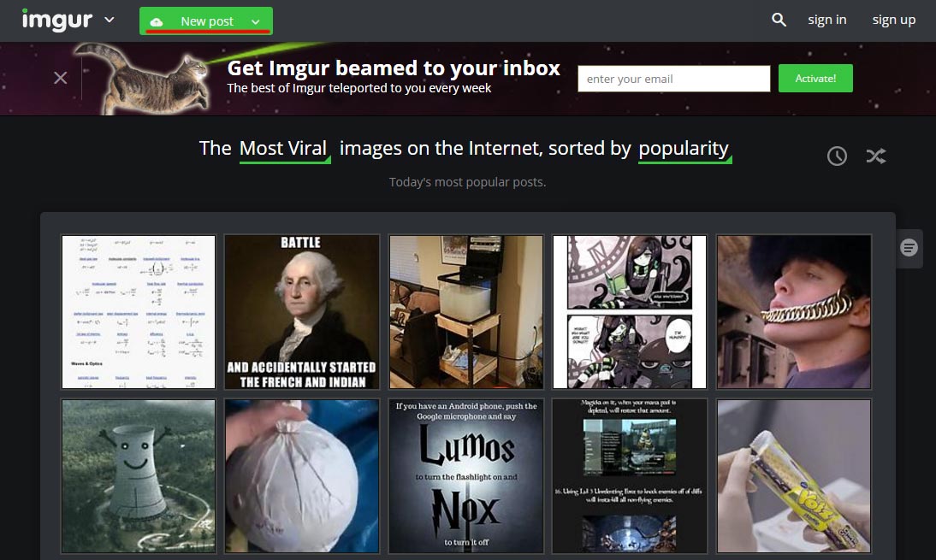Open the popularity sort dropdown
The width and height of the screenshot is (936, 560).
(x=684, y=149)
